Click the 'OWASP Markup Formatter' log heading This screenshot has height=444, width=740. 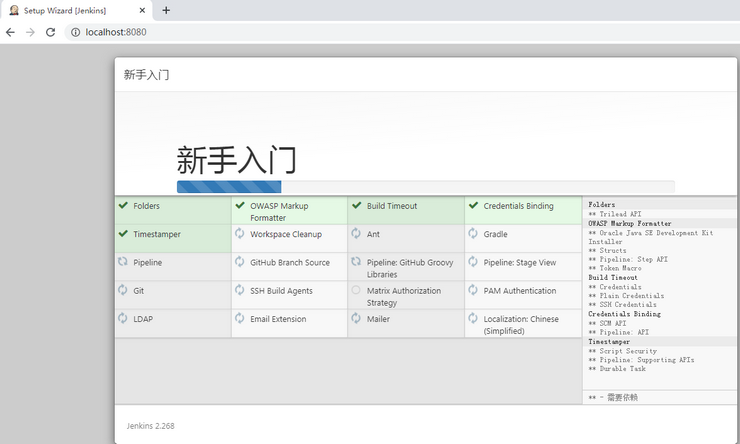click(630, 223)
